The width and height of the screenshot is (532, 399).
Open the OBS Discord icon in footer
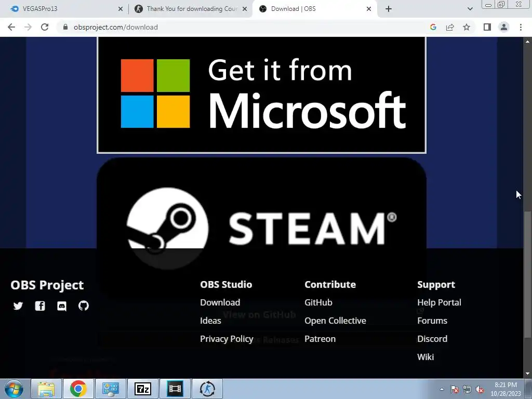[62, 306]
